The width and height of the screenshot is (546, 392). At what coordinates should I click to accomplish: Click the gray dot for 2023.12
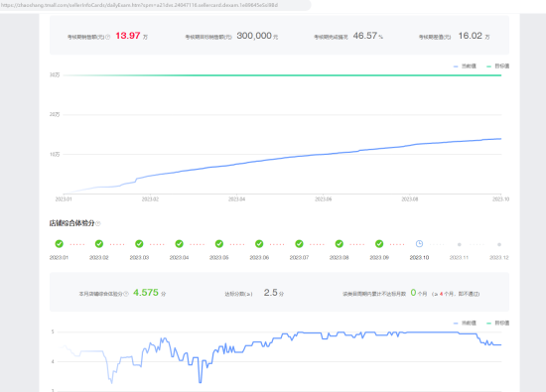point(499,245)
